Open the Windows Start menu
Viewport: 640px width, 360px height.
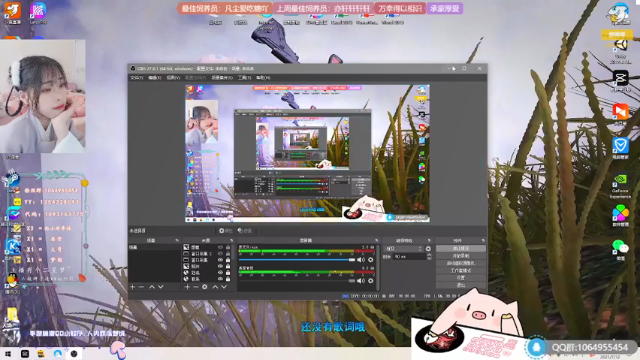(x=8, y=354)
